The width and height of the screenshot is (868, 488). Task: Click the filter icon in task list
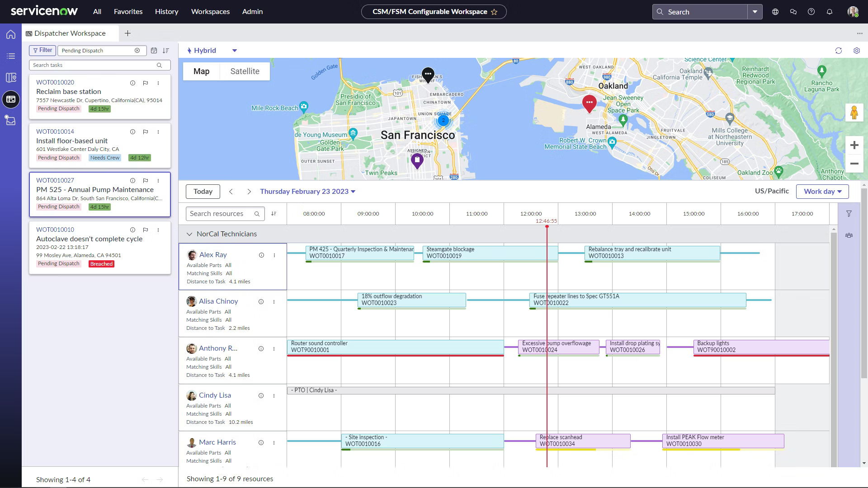click(42, 50)
